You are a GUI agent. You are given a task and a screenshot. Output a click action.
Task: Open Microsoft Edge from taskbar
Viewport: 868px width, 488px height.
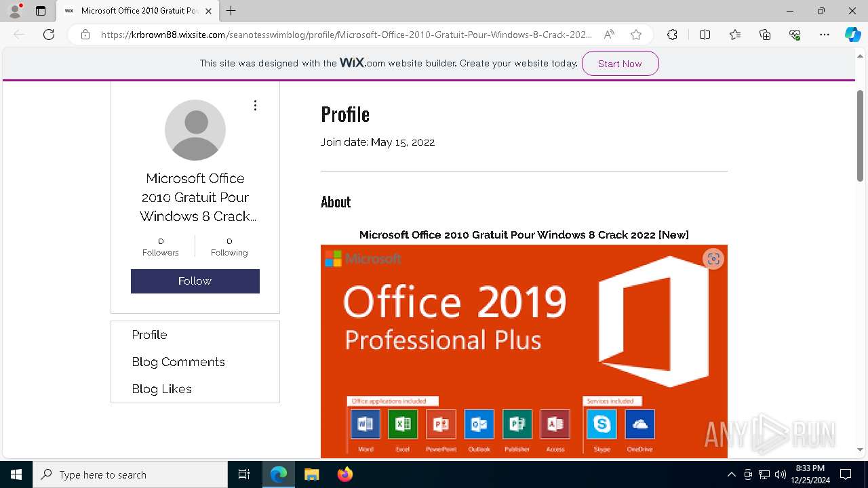(279, 474)
